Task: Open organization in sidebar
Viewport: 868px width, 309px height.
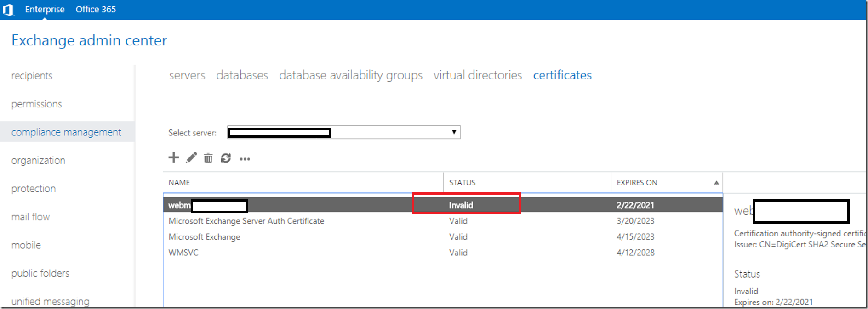Action: click(x=38, y=161)
